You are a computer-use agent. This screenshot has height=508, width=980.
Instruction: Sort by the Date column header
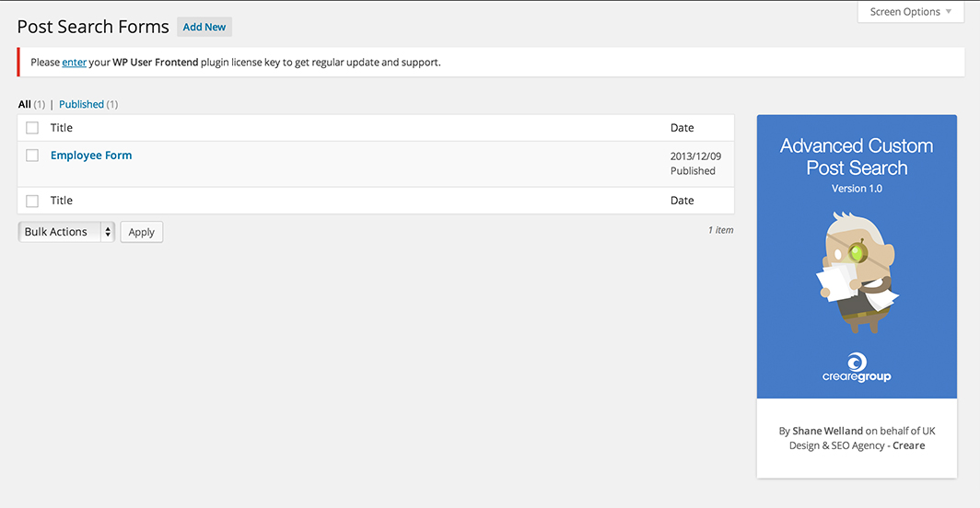pos(682,128)
